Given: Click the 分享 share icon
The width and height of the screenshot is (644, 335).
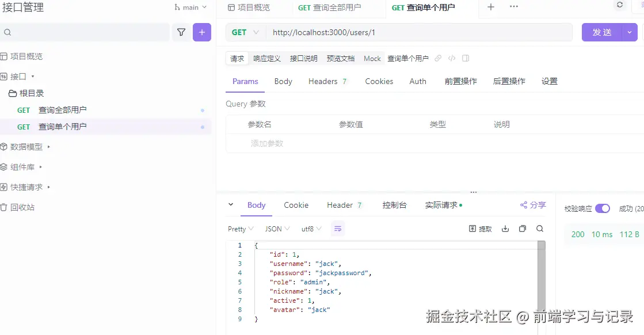Looking at the screenshot, I should 524,205.
